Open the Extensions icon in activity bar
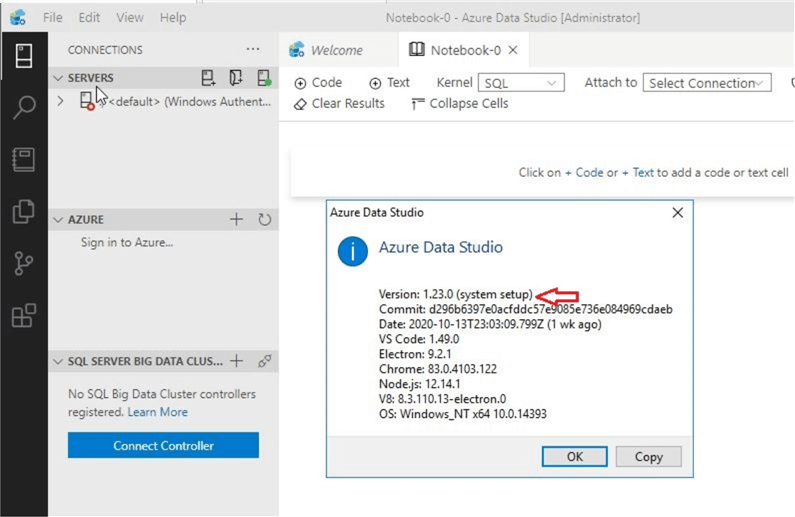795x517 pixels. 23,316
